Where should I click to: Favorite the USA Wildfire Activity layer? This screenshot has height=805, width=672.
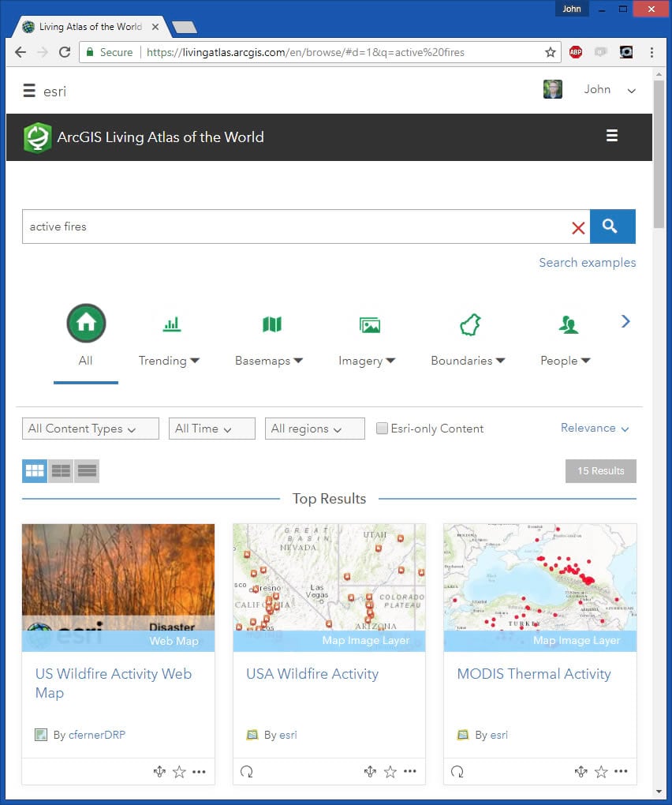point(390,772)
